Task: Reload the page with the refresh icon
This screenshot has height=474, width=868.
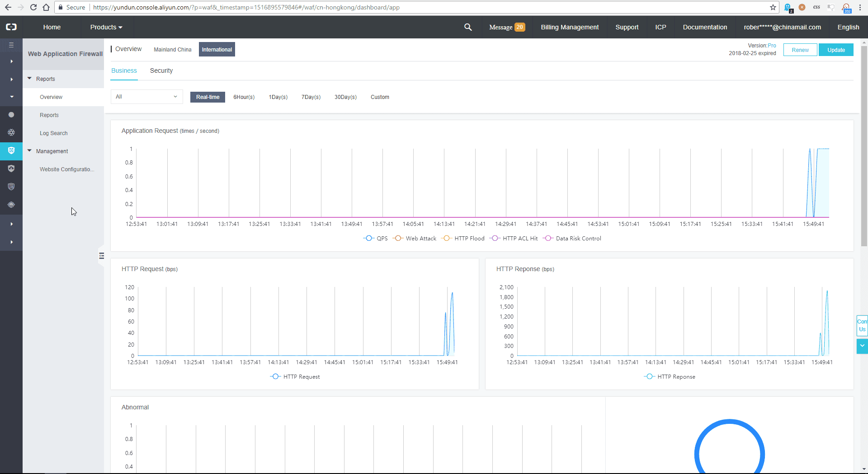Action: pos(33,7)
